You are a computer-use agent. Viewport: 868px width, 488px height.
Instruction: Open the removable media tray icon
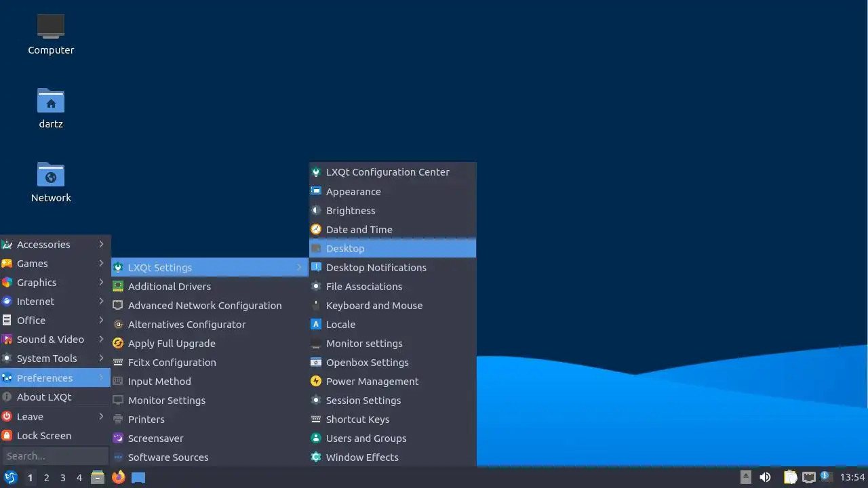tap(746, 477)
